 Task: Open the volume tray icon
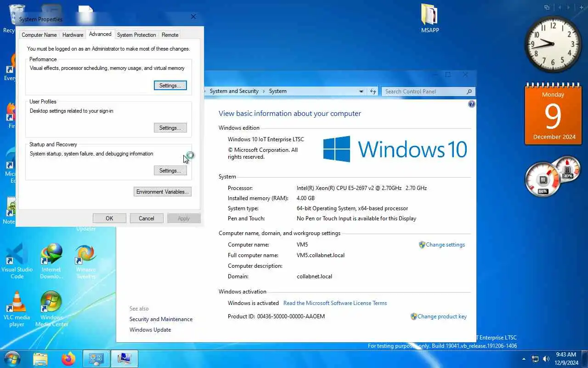546,359
